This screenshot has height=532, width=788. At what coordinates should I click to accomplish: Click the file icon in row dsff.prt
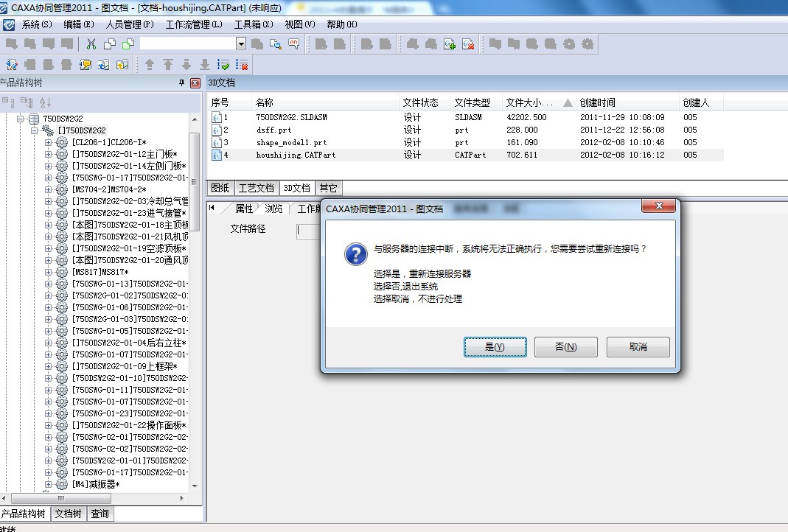click(x=217, y=130)
